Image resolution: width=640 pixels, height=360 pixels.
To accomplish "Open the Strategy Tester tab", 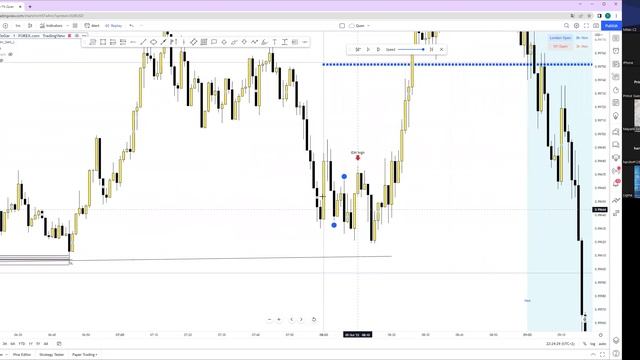I will point(51,355).
